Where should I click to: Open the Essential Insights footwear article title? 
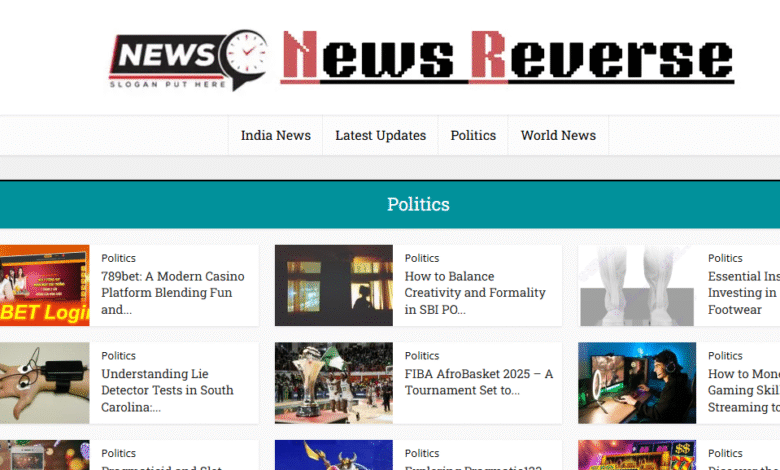(x=743, y=292)
